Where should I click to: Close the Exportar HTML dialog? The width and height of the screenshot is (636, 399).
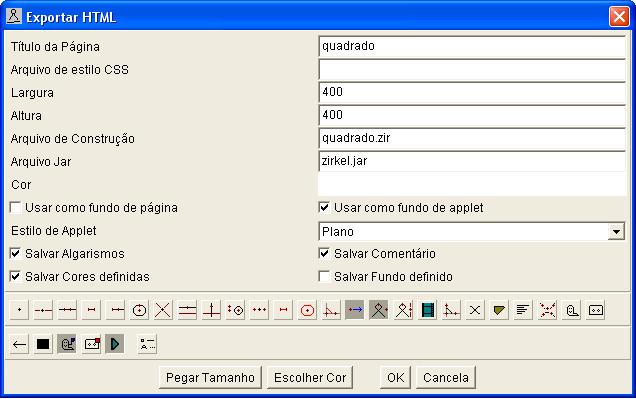[619, 17]
